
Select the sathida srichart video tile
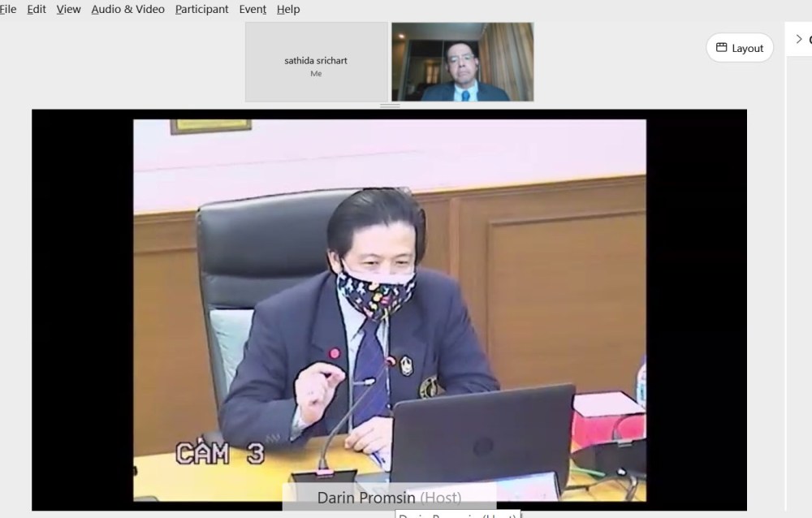point(316,62)
